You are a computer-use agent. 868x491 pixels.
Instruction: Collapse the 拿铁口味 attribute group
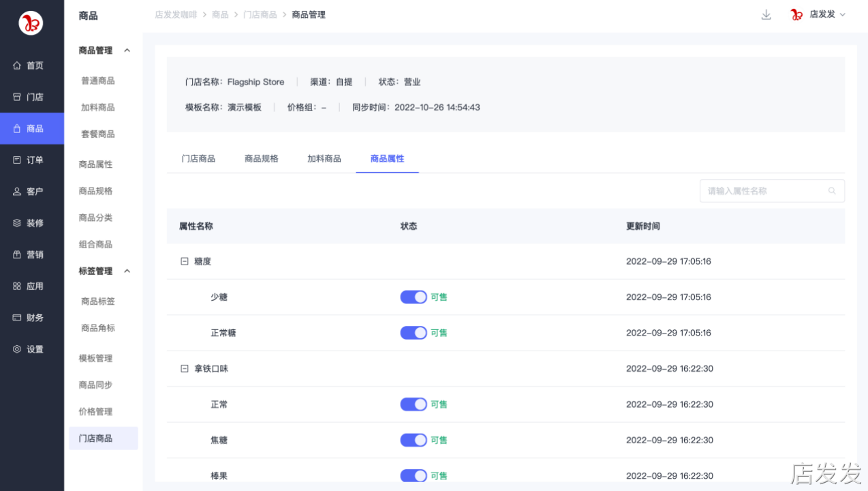click(184, 368)
